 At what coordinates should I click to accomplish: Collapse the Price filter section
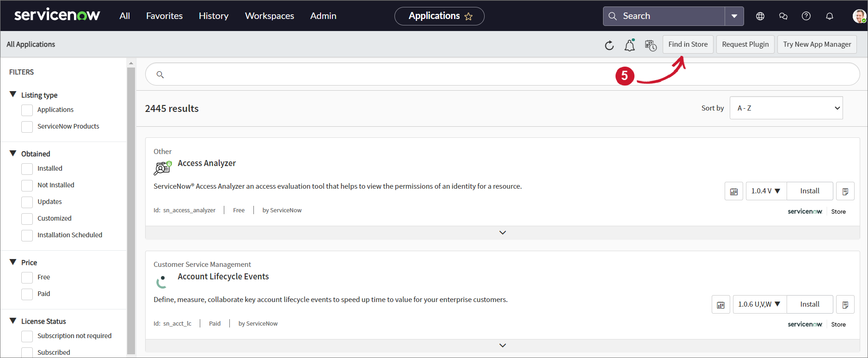13,262
